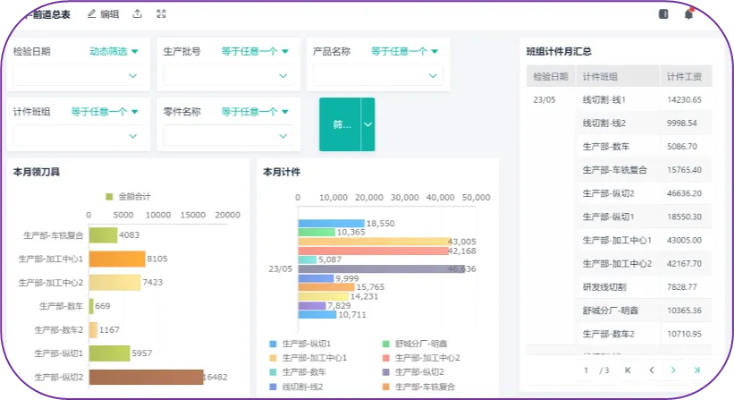Click the export icon in top toolbar
This screenshot has width=734, height=400.
(137, 14)
